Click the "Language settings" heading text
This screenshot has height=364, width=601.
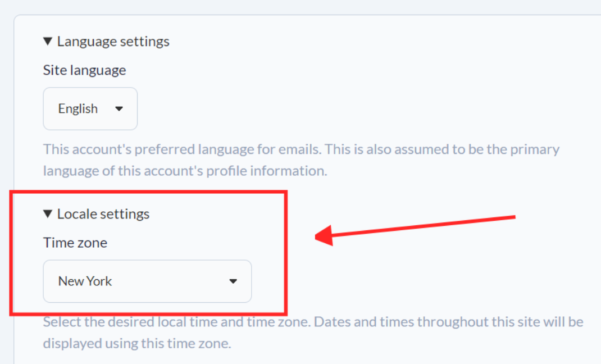[113, 42]
